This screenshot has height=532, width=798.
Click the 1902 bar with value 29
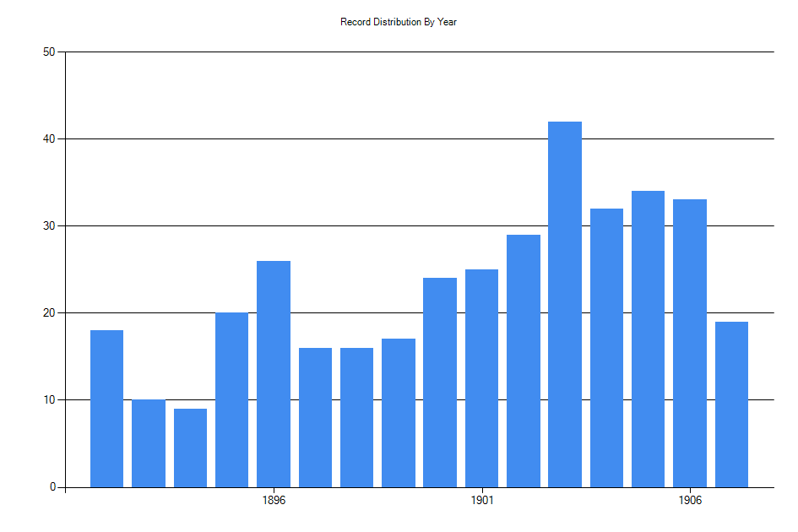[x=524, y=361]
